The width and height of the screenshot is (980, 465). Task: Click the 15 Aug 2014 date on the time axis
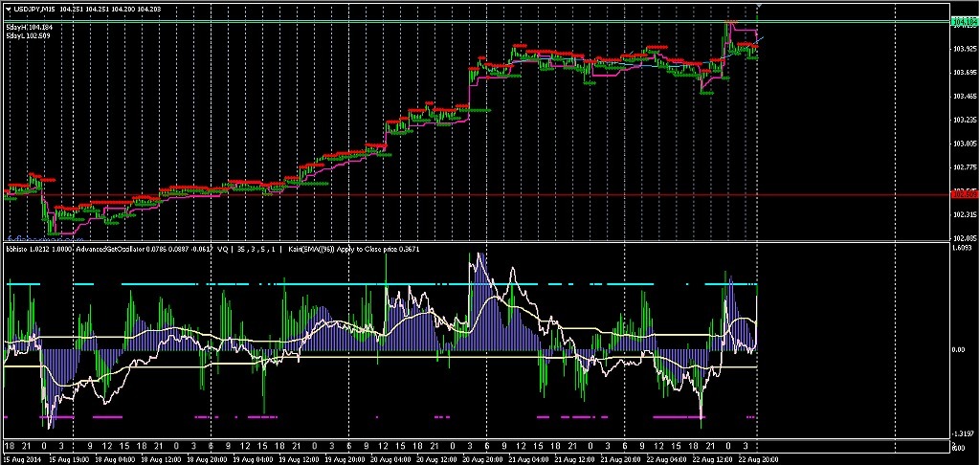click(x=21, y=459)
